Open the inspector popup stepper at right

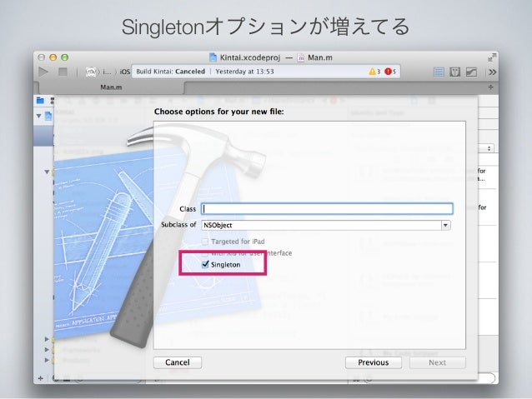489,148
